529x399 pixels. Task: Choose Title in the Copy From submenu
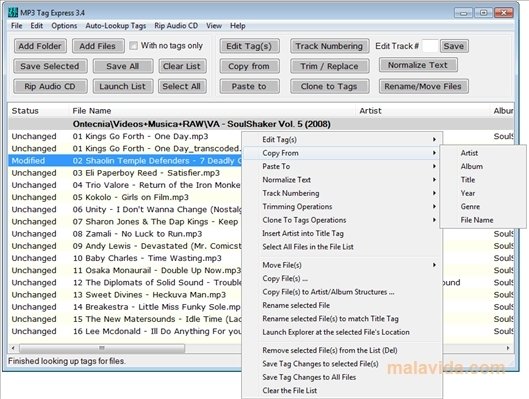483,180
